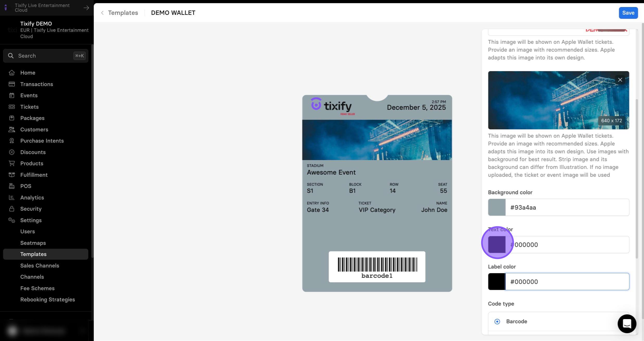Click the Customers people icon
Screen dimensions: 644x341
(x=11, y=130)
